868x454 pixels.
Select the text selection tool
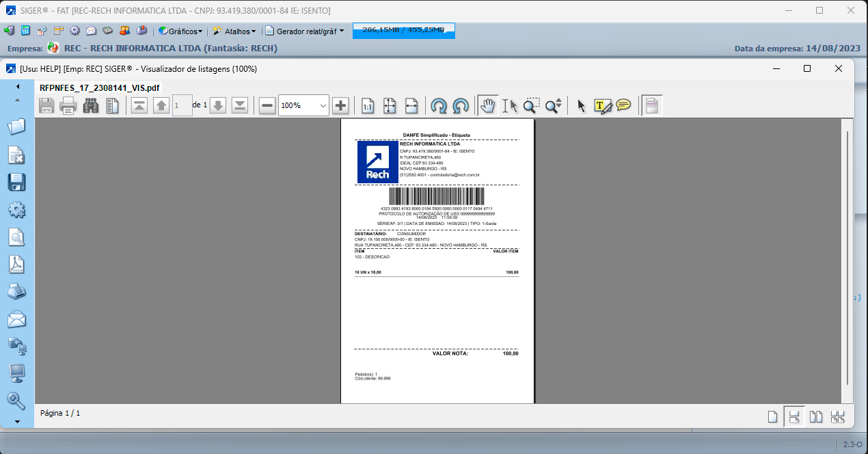[510, 105]
